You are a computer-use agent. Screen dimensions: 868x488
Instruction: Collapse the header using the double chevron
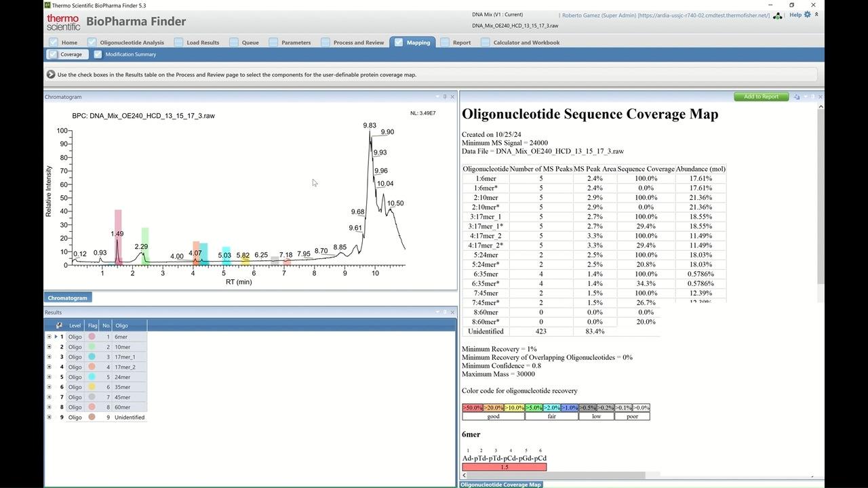click(816, 14)
